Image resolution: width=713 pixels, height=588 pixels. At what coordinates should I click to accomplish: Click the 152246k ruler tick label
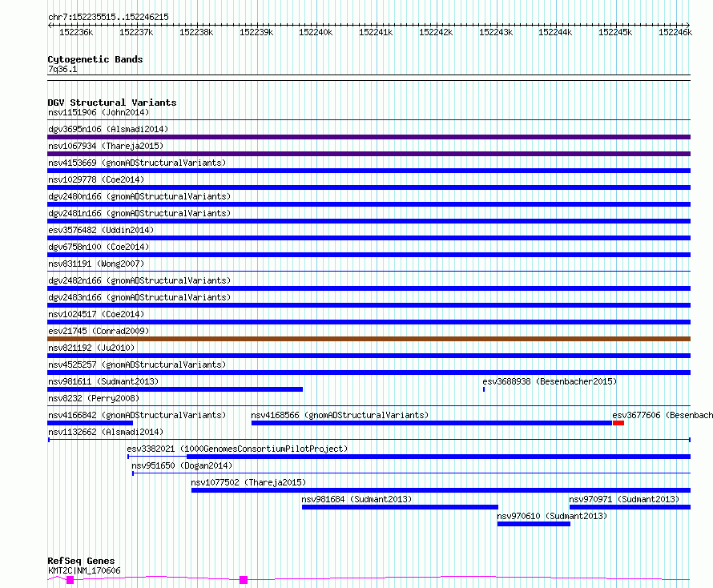coord(675,32)
